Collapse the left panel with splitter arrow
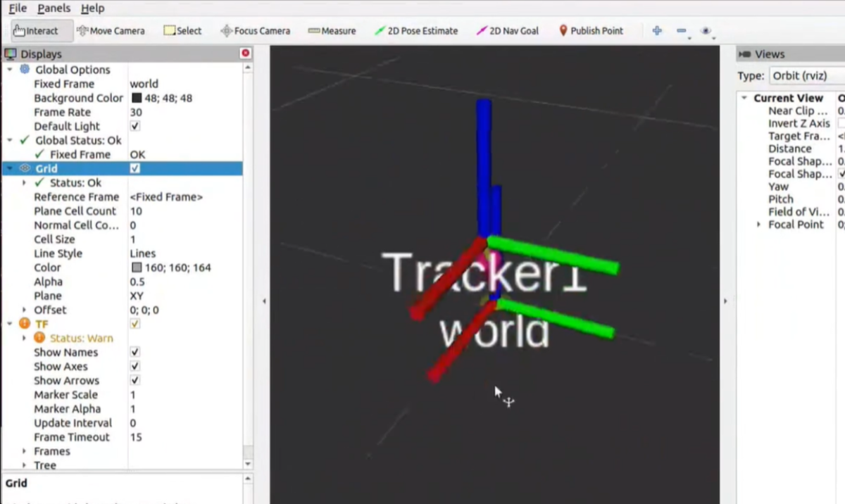845x504 pixels. coord(265,301)
